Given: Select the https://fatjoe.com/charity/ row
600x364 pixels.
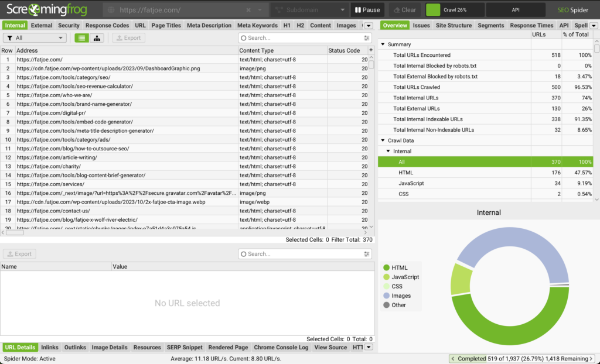Looking at the screenshot, I should [x=183, y=166].
